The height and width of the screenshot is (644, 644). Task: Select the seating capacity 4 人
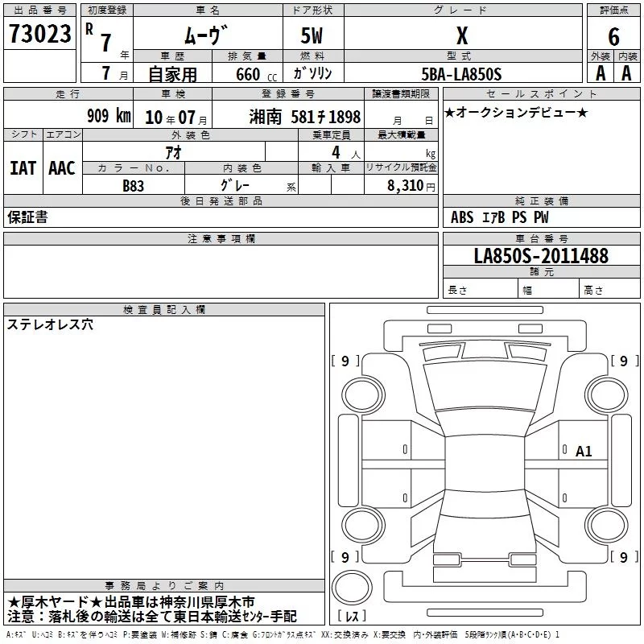345,153
